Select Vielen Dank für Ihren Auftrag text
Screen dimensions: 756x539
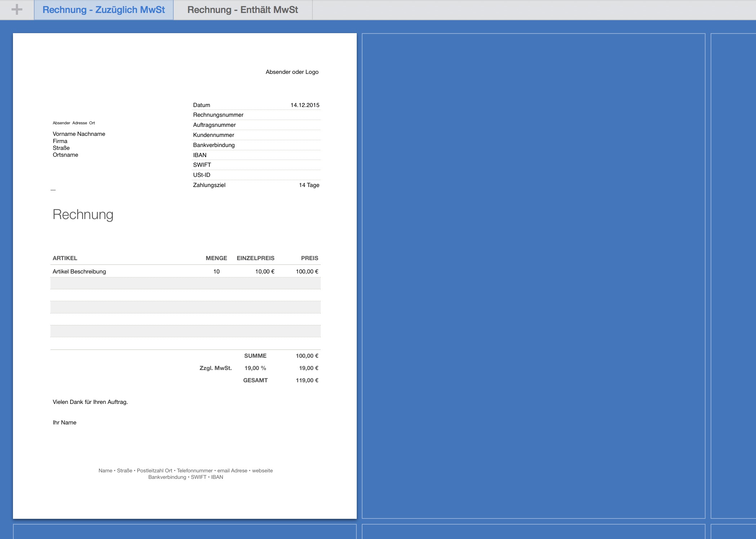pyautogui.click(x=90, y=402)
